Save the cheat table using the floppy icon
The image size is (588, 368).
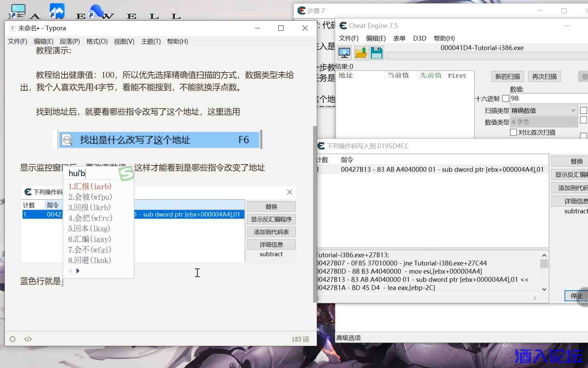click(377, 53)
